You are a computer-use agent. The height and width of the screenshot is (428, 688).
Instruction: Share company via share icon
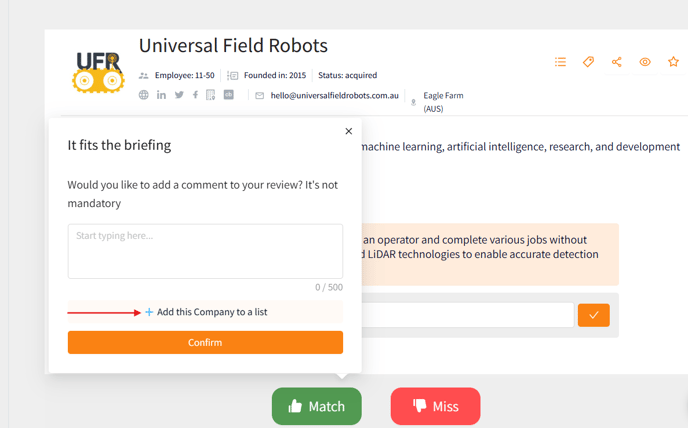[616, 62]
